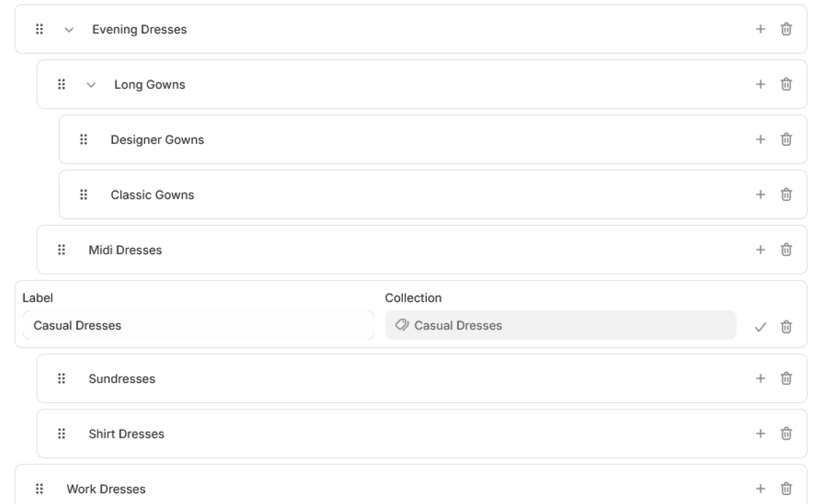This screenshot has width=822, height=504.
Task: Click the drag handle of Classic Gowns
Action: click(84, 194)
